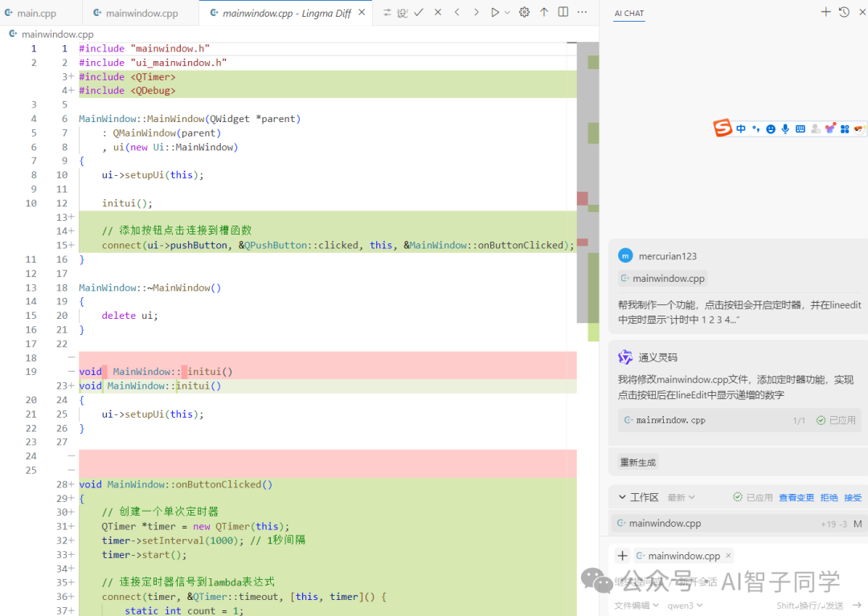This screenshot has height=616, width=868.
Task: Open the run options dropdown arrow
Action: 507,12
